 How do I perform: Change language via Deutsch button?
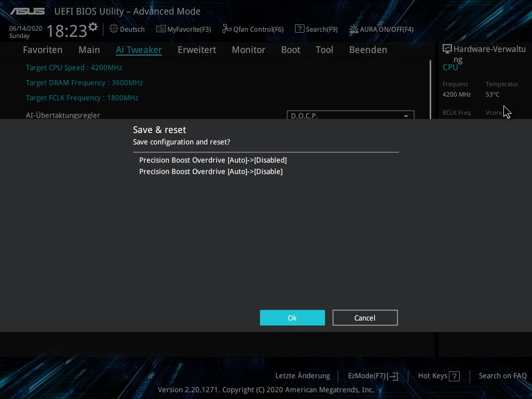[127, 29]
